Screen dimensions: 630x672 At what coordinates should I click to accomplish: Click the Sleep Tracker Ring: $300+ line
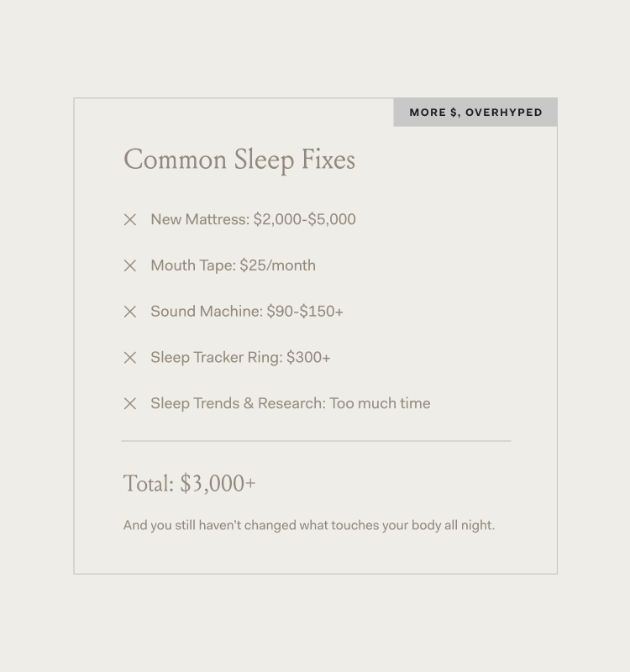[240, 358]
